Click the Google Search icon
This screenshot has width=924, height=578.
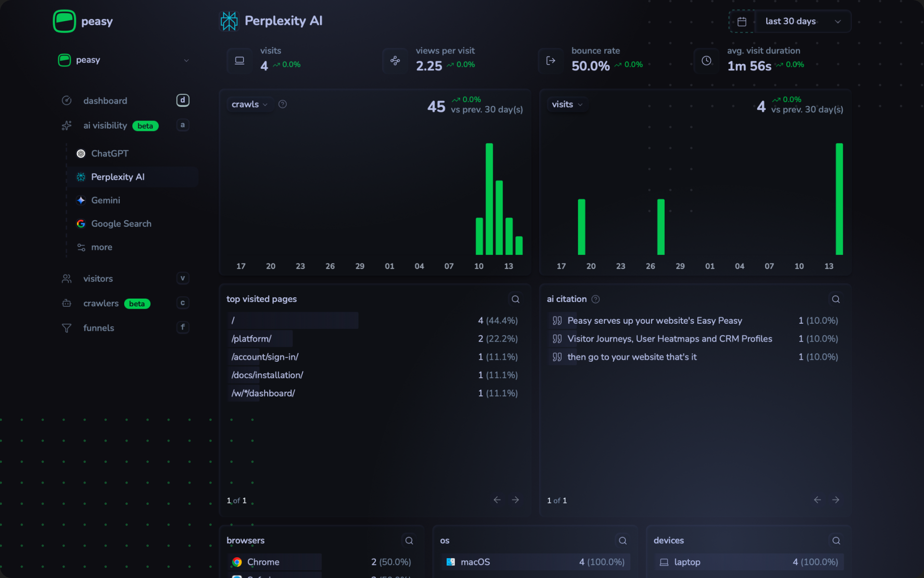pos(80,223)
